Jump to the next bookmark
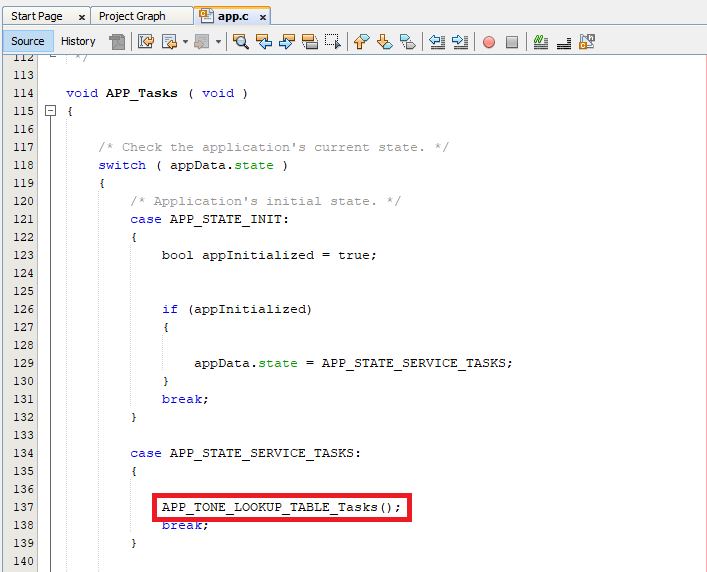The width and height of the screenshot is (707, 572). pos(384,41)
